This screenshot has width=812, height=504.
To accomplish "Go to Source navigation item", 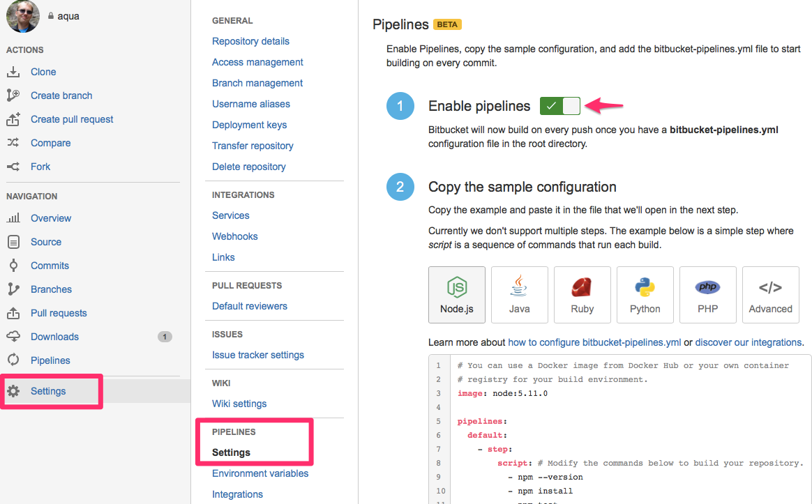I will (45, 242).
